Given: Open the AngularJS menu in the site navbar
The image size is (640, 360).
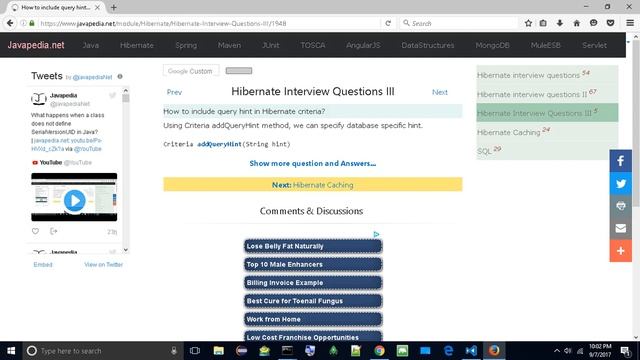Looking at the screenshot, I should coord(363,45).
